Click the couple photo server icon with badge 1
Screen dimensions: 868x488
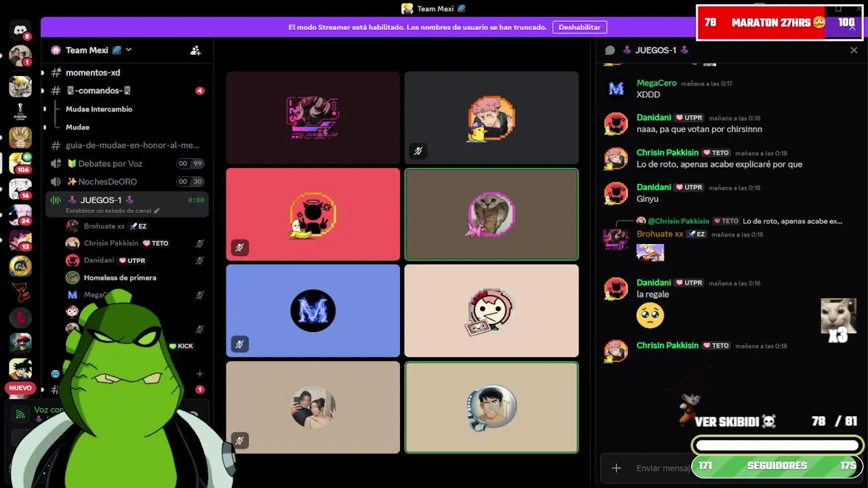20,55
